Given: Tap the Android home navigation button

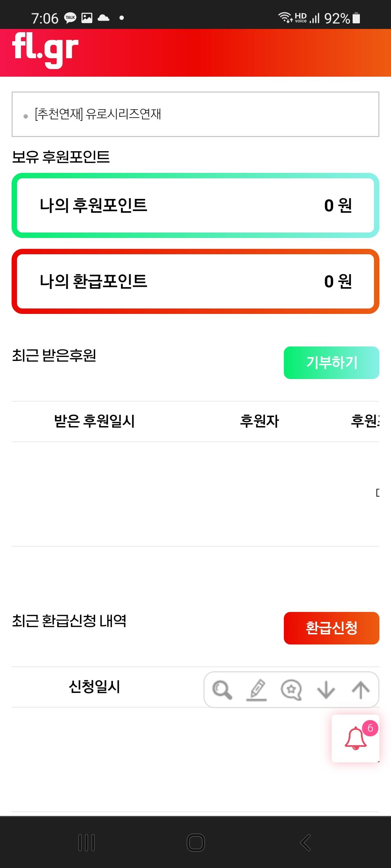Looking at the screenshot, I should coord(196,843).
